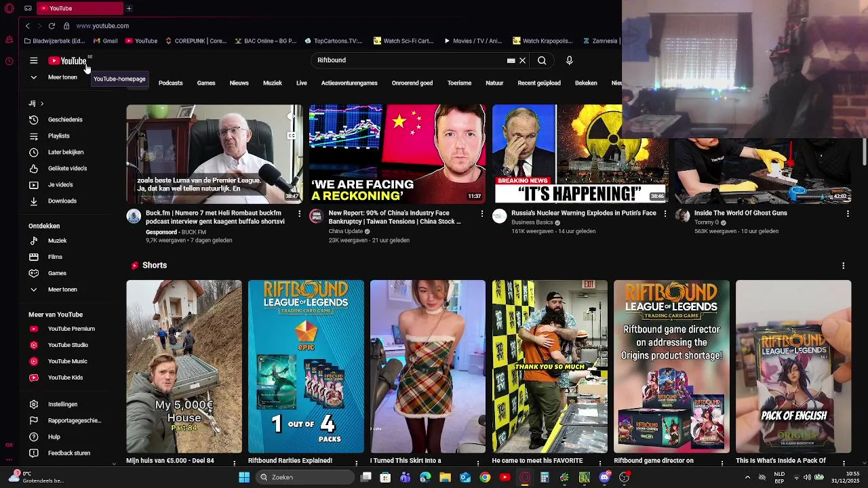
Task: Expand the Jij section chevron
Action: tap(41, 104)
